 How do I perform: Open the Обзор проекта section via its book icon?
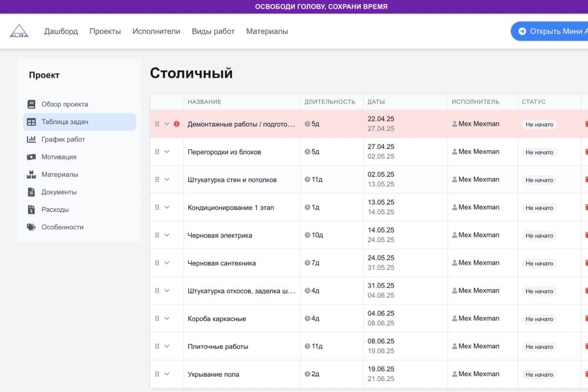(31, 104)
